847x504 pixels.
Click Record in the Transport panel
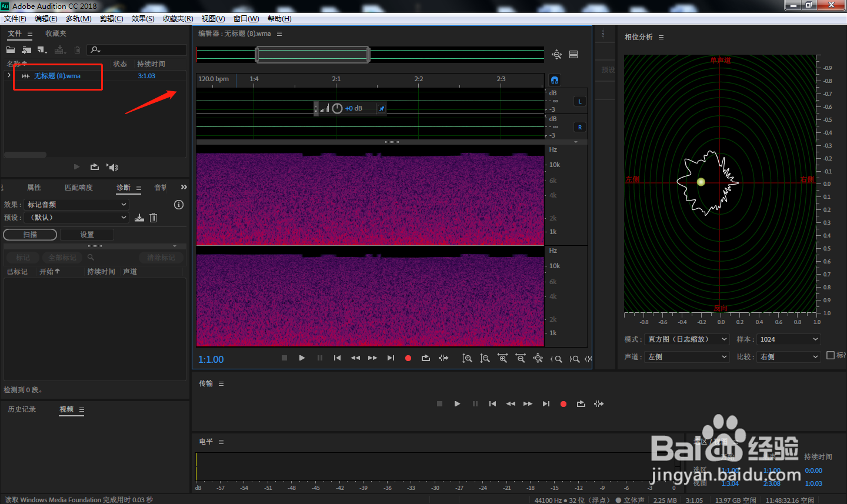click(563, 404)
